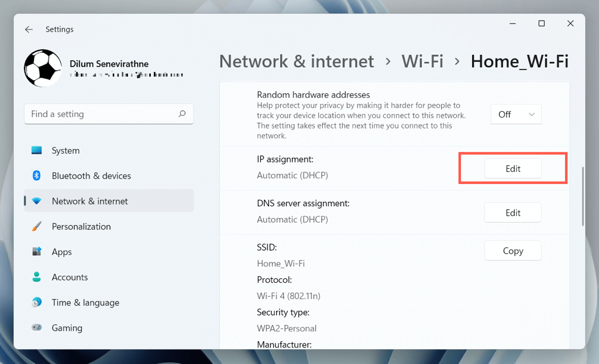Focus the Find a setting field
Screen dimensions: 599x364
[109, 114]
